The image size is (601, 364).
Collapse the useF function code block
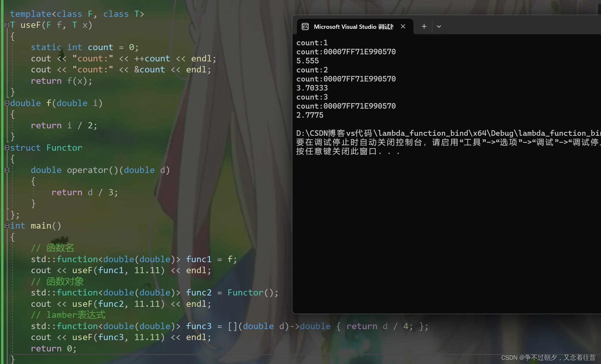(x=7, y=25)
